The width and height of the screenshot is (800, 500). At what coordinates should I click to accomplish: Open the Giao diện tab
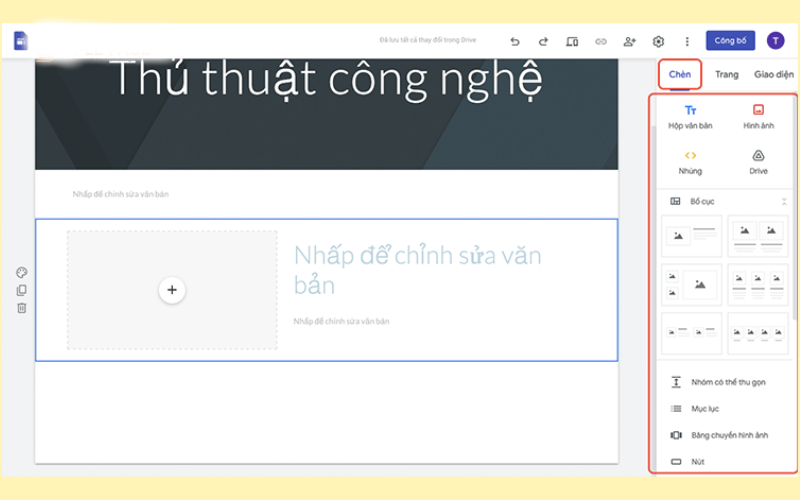point(773,74)
